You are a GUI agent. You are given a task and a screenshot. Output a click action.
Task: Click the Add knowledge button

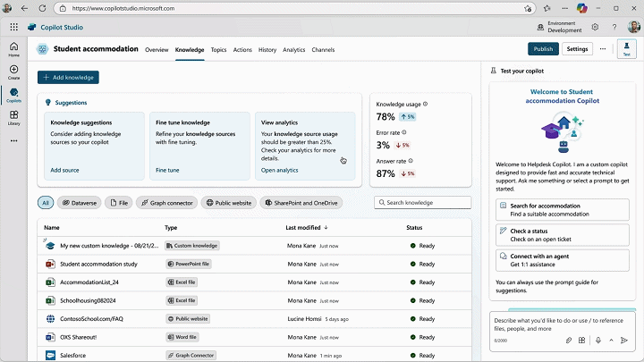[68, 78]
